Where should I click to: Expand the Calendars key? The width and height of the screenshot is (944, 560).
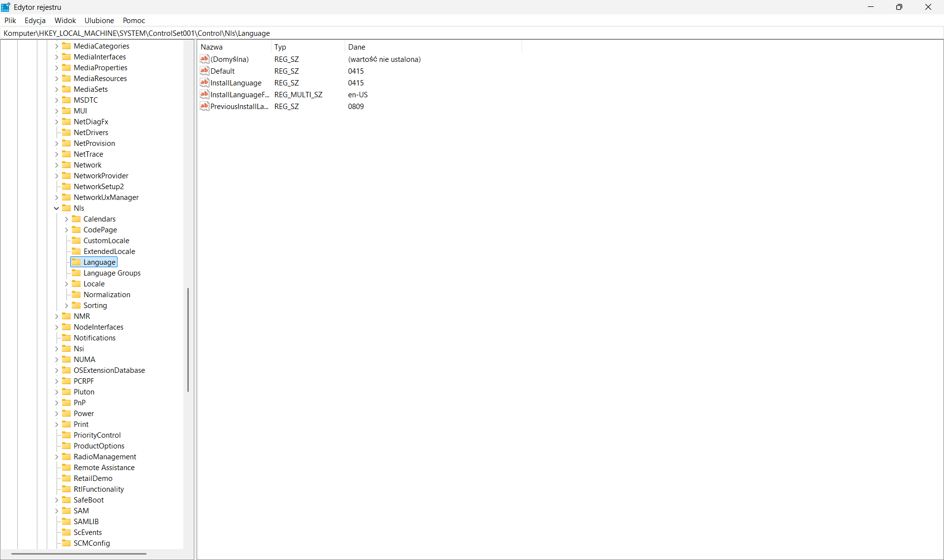(66, 219)
